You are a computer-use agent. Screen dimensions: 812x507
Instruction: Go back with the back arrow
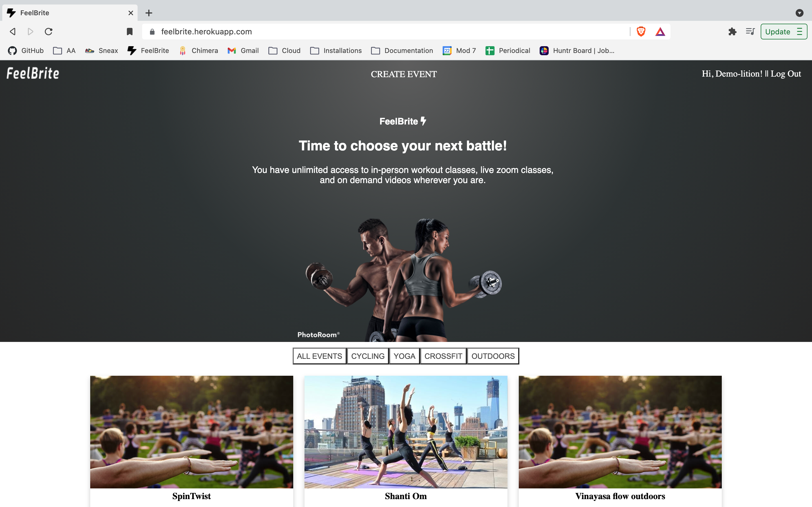13,32
